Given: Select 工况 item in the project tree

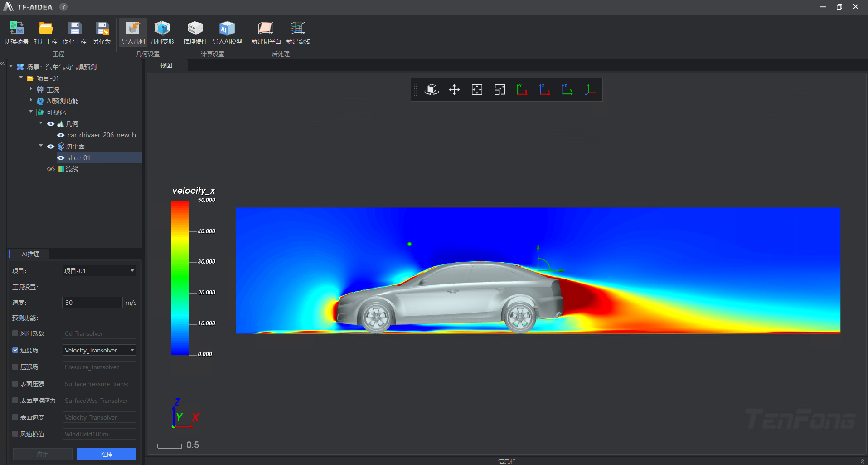Looking at the screenshot, I should pyautogui.click(x=53, y=90).
